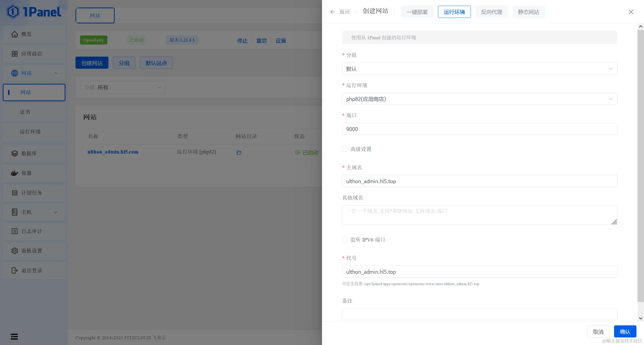This screenshot has width=644, height=345.
Task: Click the 计划任务 calendar icon
Action: (x=15, y=193)
